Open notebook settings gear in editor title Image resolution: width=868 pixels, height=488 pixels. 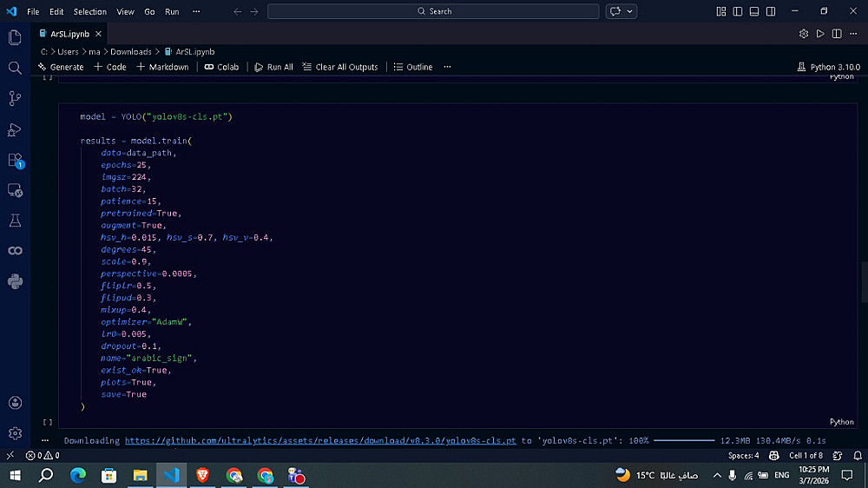coord(804,34)
